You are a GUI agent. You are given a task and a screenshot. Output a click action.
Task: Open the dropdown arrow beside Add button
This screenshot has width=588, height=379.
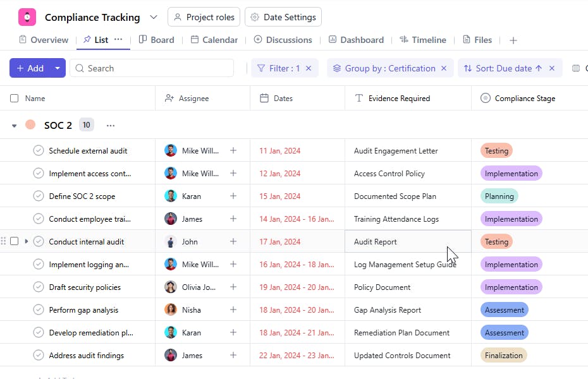click(58, 68)
